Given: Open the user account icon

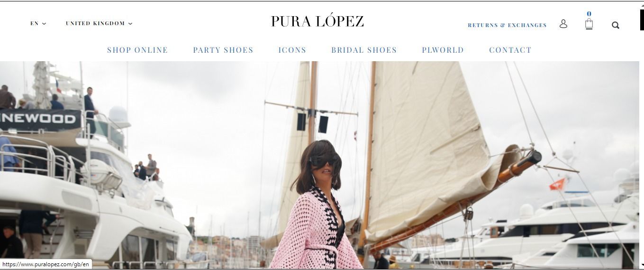Looking at the screenshot, I should [x=563, y=24].
